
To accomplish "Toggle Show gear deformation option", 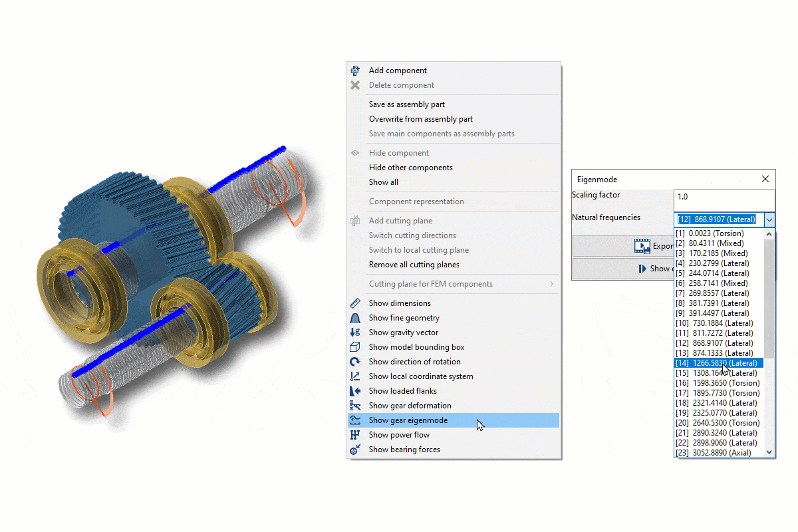I will [x=410, y=406].
